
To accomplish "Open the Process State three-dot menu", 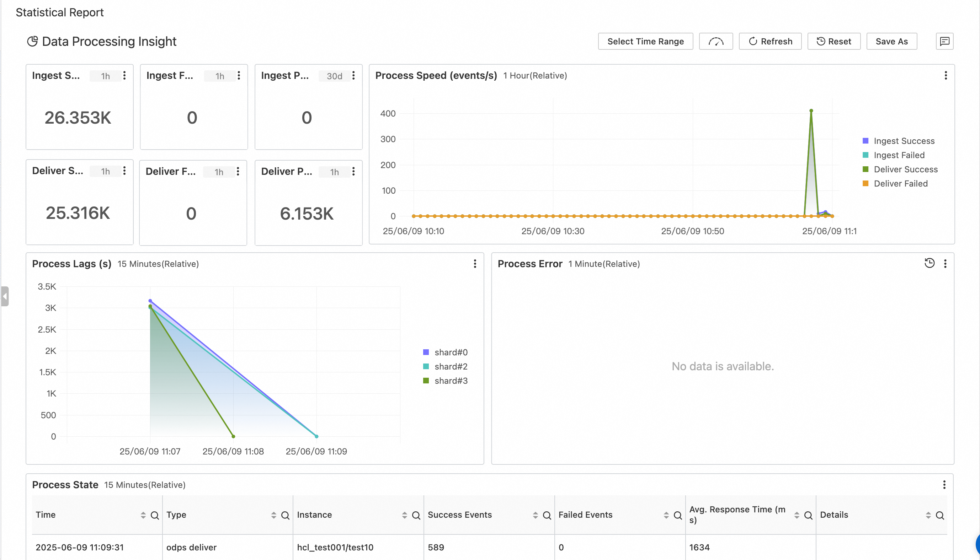I will pos(944,485).
